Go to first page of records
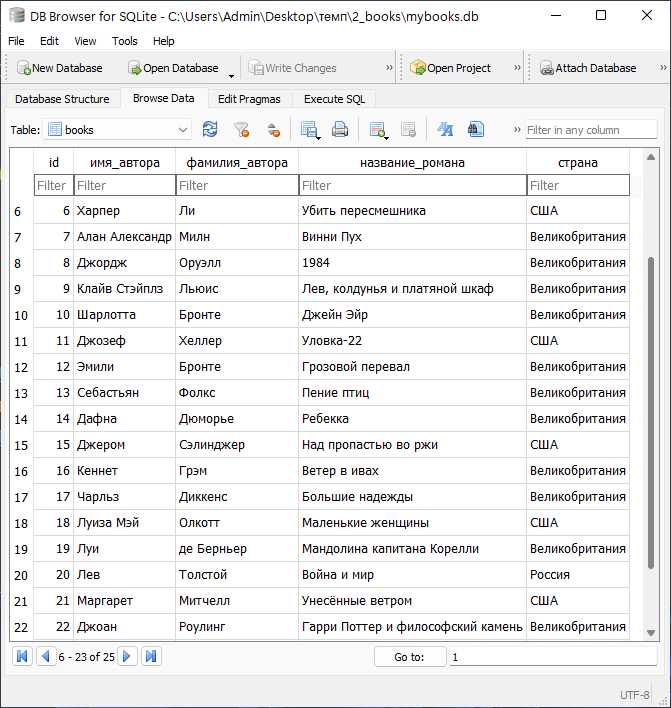 22,656
